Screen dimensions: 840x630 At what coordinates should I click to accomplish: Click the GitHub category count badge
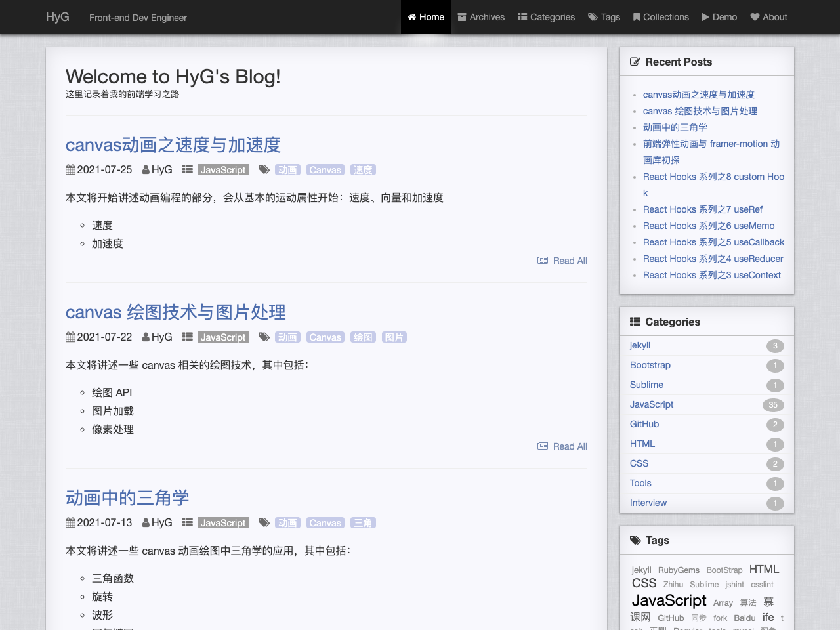(x=775, y=425)
